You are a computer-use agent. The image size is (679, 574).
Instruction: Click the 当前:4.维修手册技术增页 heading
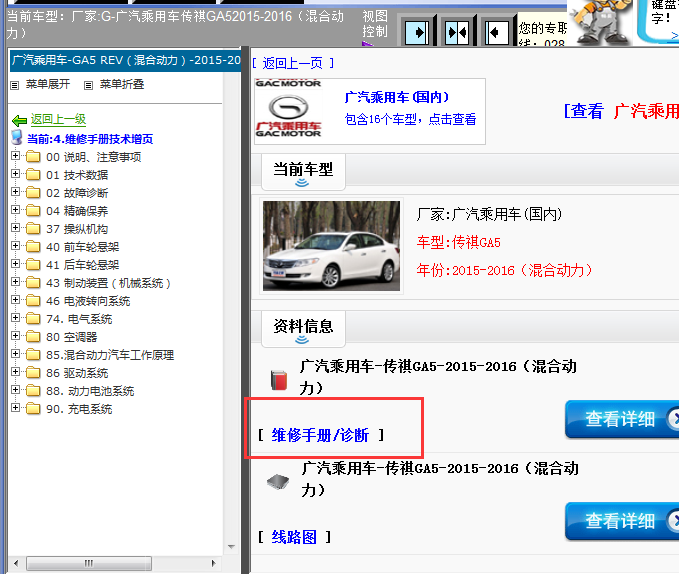[x=90, y=139]
